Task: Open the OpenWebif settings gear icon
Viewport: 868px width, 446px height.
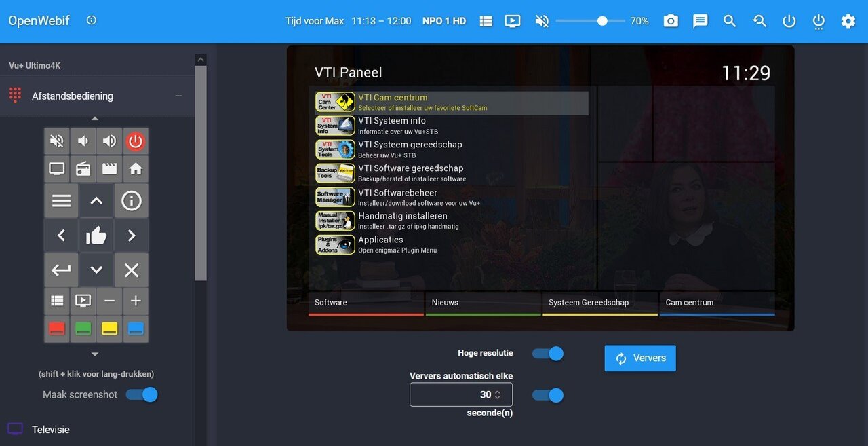Action: click(848, 21)
